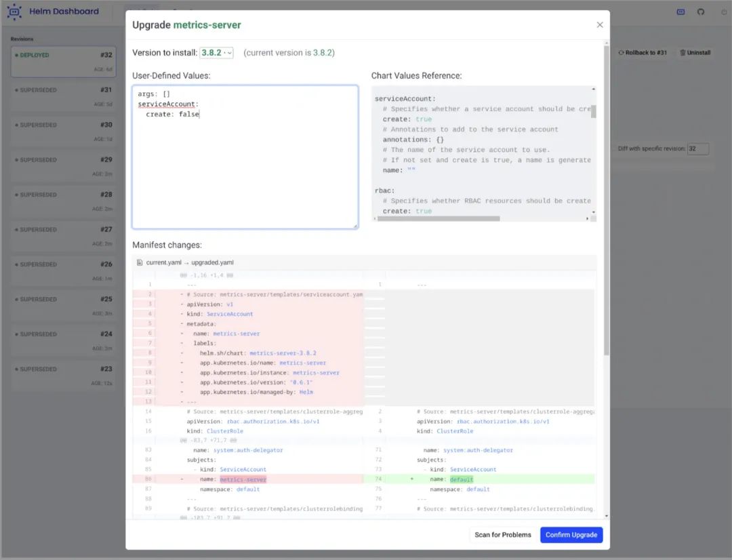The image size is (732, 560).
Task: Select superseded revision #25
Action: [x=64, y=306]
